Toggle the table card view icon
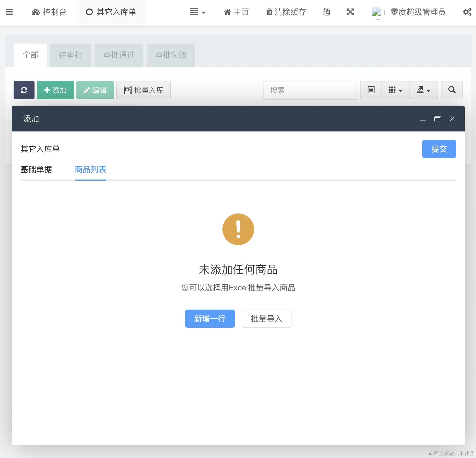The height and width of the screenshot is (458, 476). (371, 90)
